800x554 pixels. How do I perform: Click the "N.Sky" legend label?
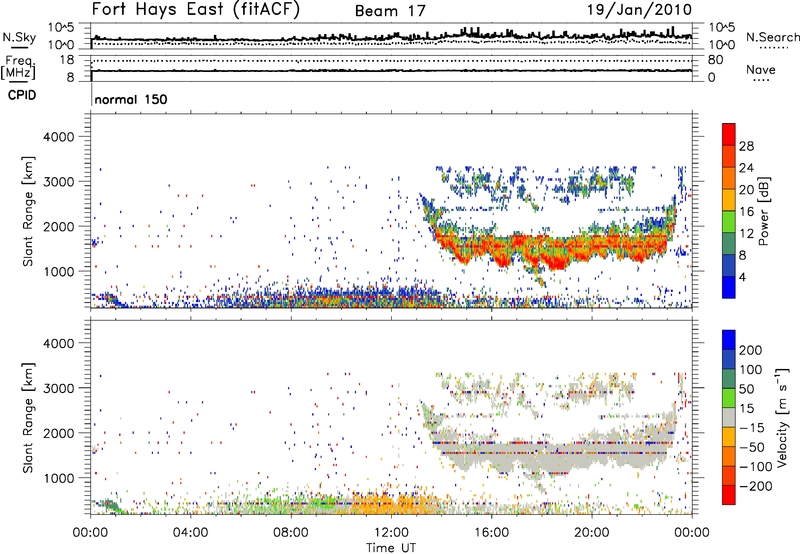19,37
